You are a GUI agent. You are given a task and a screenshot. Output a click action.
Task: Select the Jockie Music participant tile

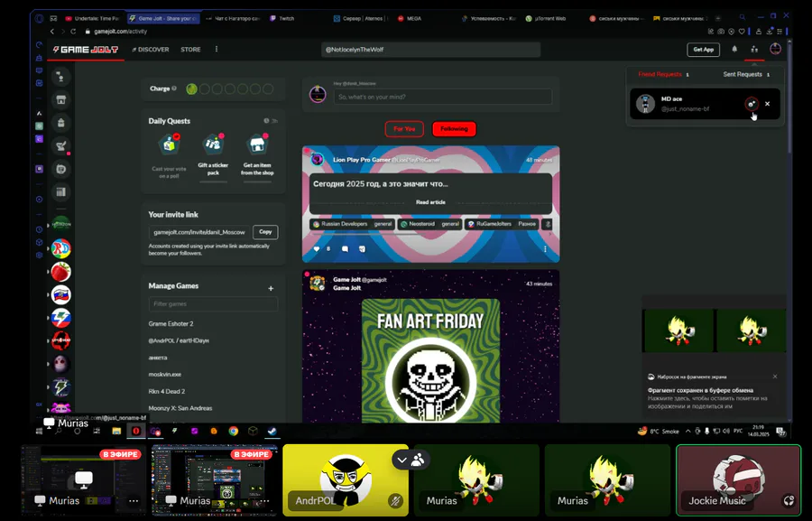pyautogui.click(x=738, y=480)
